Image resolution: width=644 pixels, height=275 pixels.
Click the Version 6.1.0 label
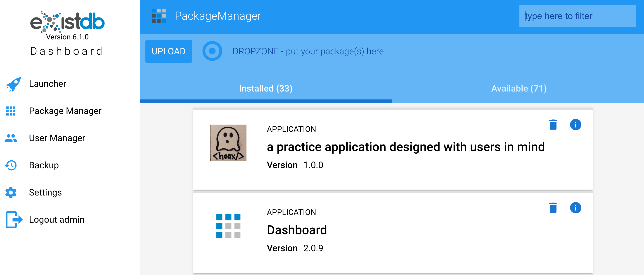point(67,37)
